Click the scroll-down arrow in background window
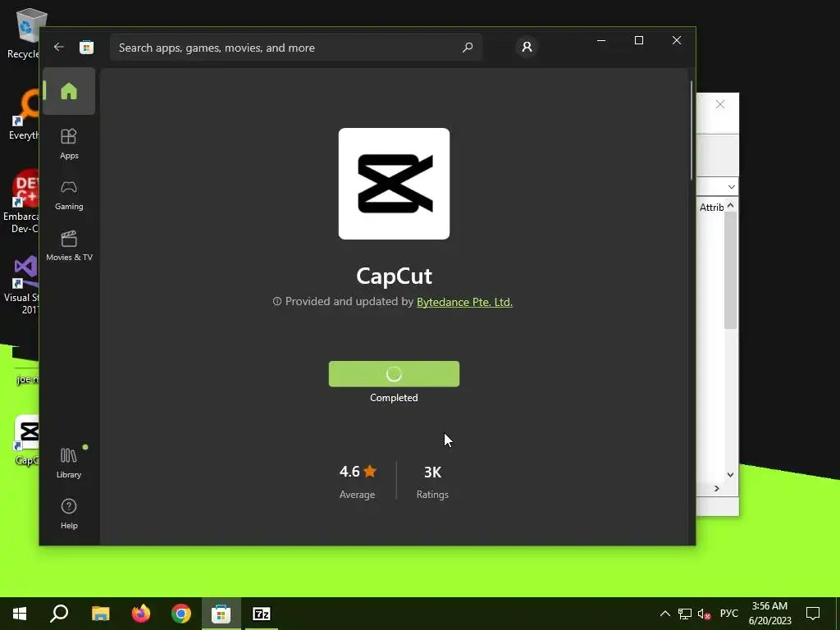Screen dimensions: 840x630 click(730, 475)
